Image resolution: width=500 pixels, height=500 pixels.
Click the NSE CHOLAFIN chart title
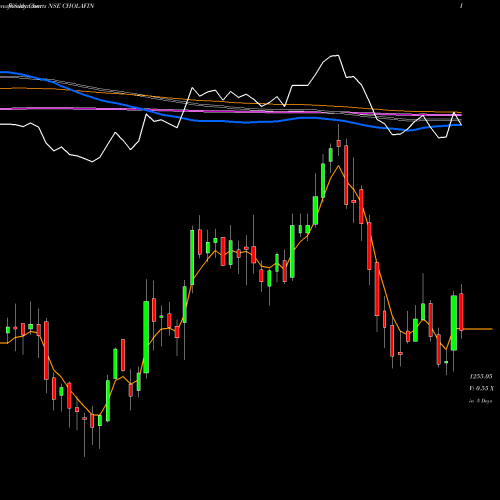click(71, 6)
